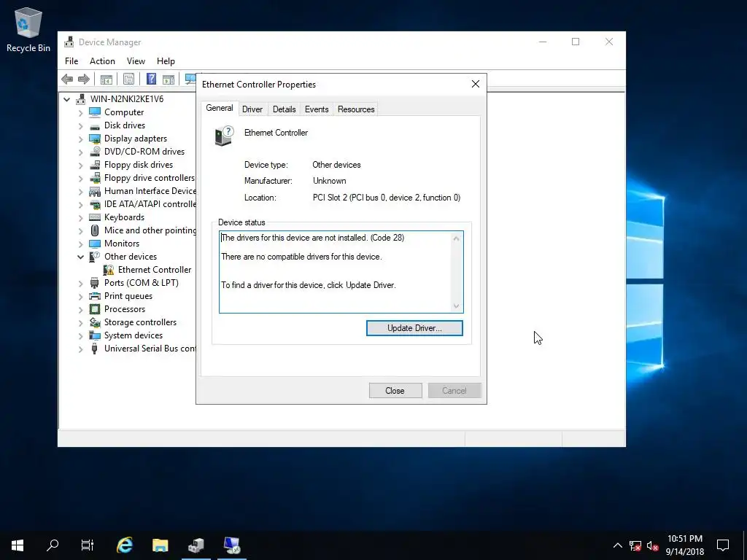Click the Display adapters icon in tree
The image size is (747, 560).
click(x=95, y=139)
